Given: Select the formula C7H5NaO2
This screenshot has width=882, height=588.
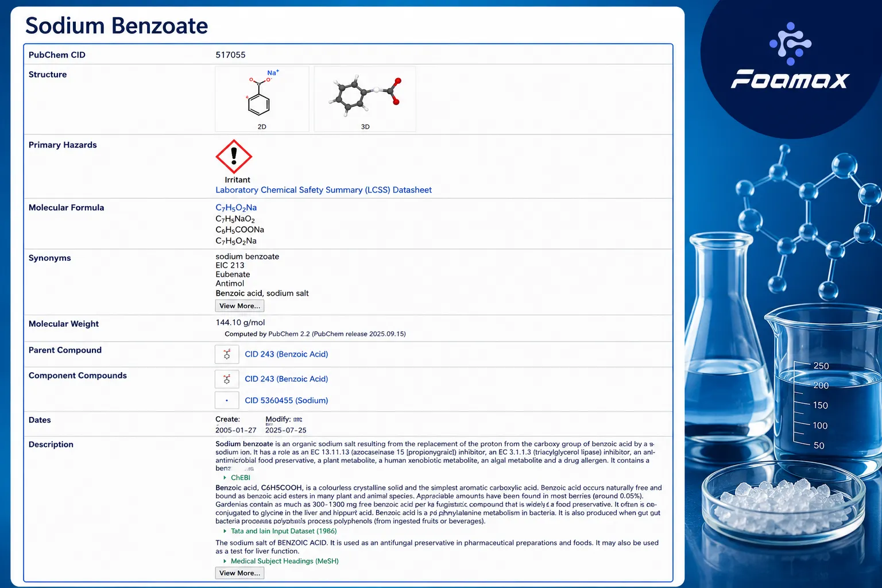Looking at the screenshot, I should (235, 219).
